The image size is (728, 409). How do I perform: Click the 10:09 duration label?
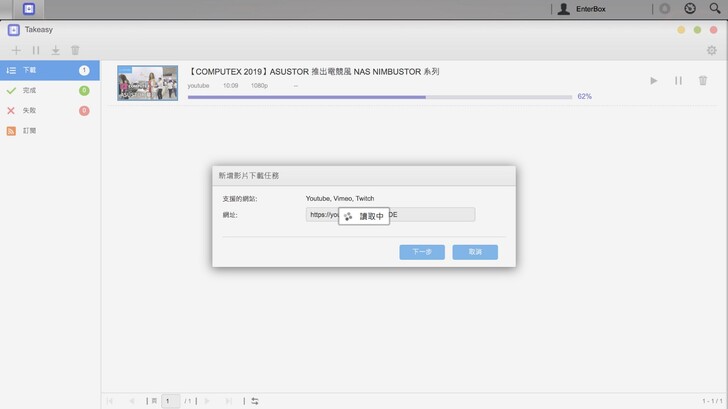230,85
